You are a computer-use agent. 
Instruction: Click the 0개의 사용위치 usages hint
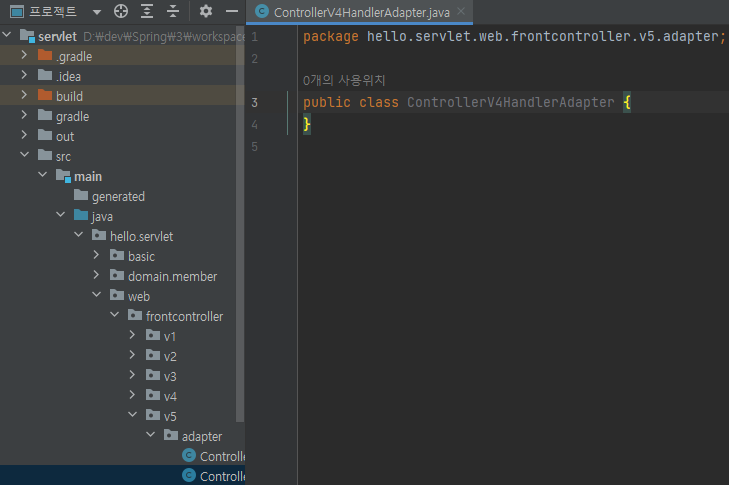[x=344, y=80]
